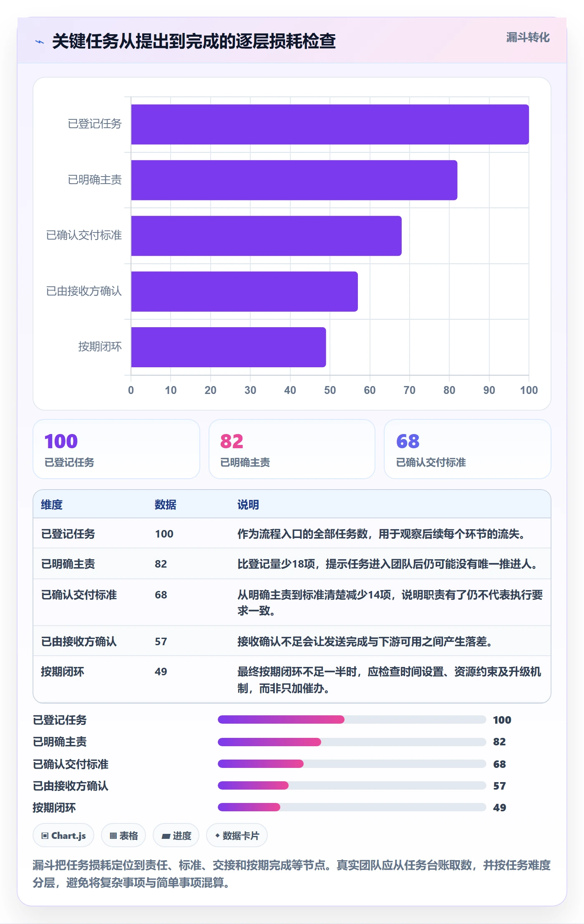Click the 按期闭环 chart axis label
This screenshot has height=924, width=584.
coord(100,347)
